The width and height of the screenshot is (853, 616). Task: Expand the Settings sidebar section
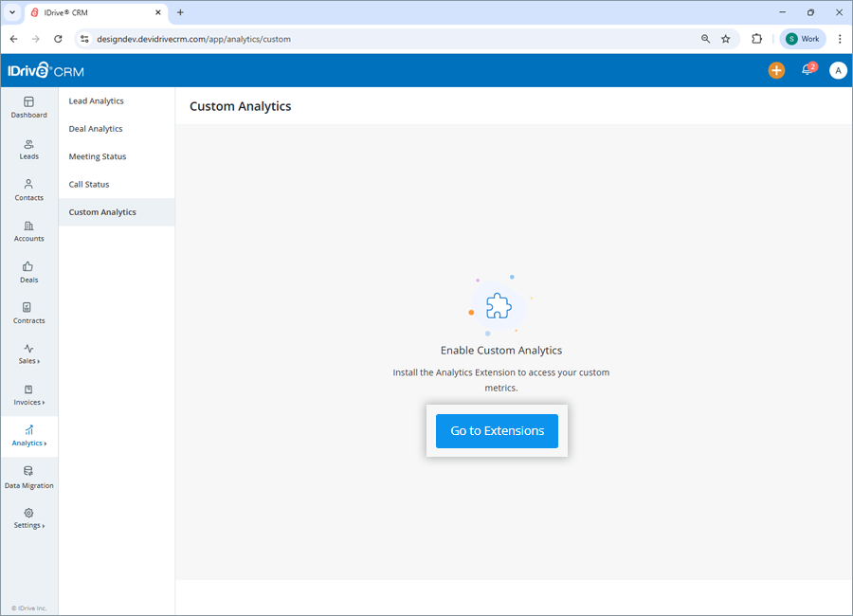(x=29, y=517)
